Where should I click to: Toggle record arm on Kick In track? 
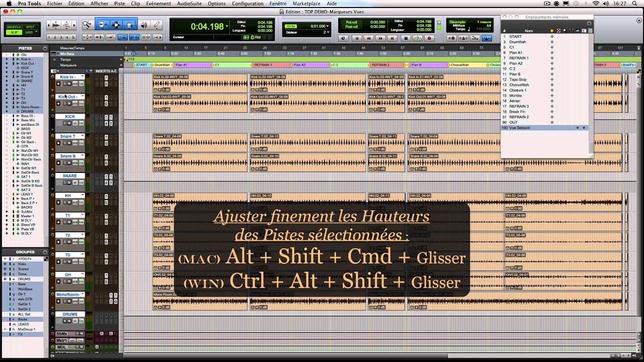(x=58, y=83)
